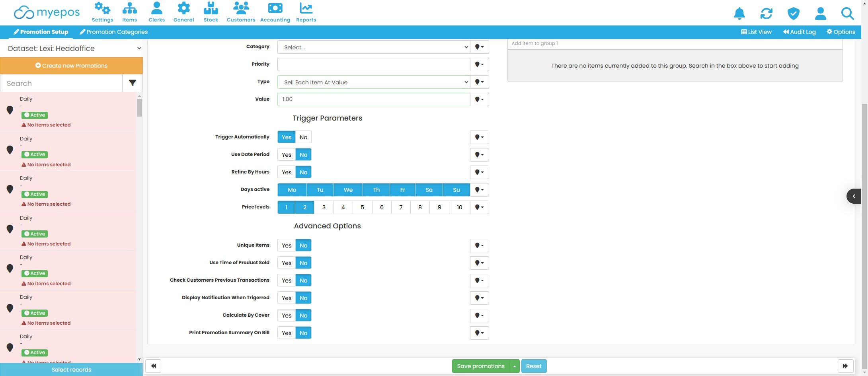Open the user profile icon
This screenshot has width=868, height=376.
(x=820, y=14)
